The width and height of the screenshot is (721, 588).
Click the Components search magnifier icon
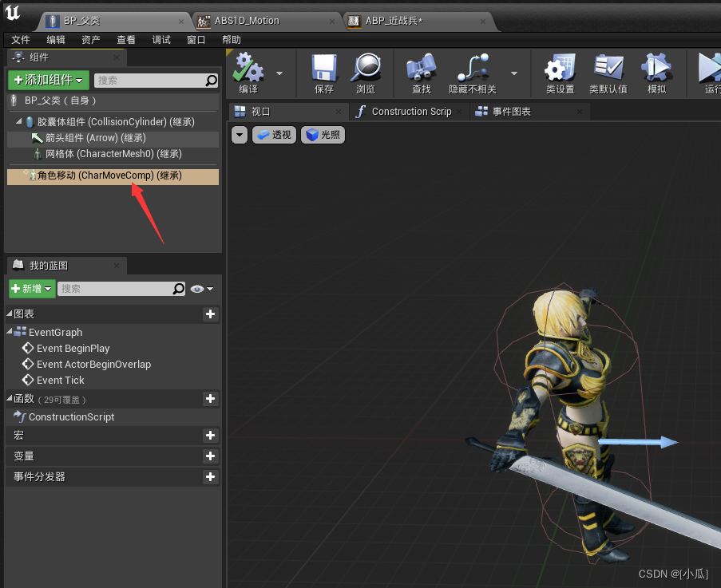coord(211,81)
